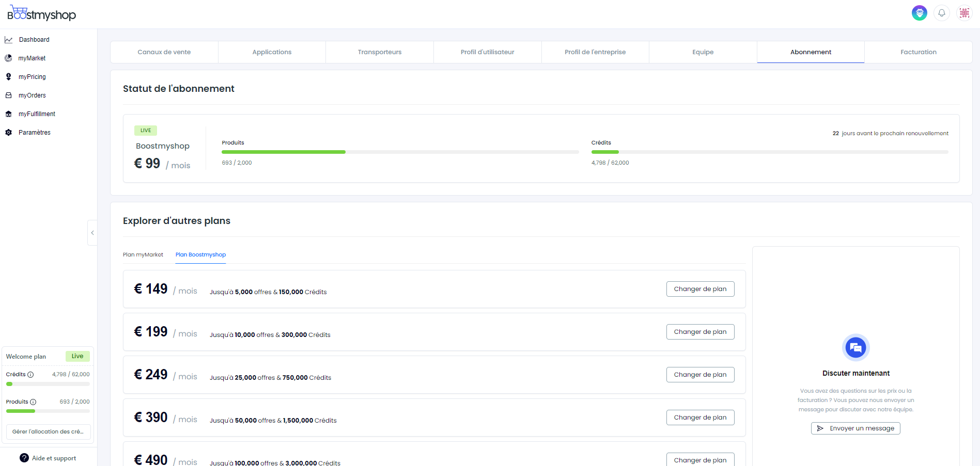Select the Abonnement tab
Viewport: 980px width, 466px height.
[x=811, y=52]
